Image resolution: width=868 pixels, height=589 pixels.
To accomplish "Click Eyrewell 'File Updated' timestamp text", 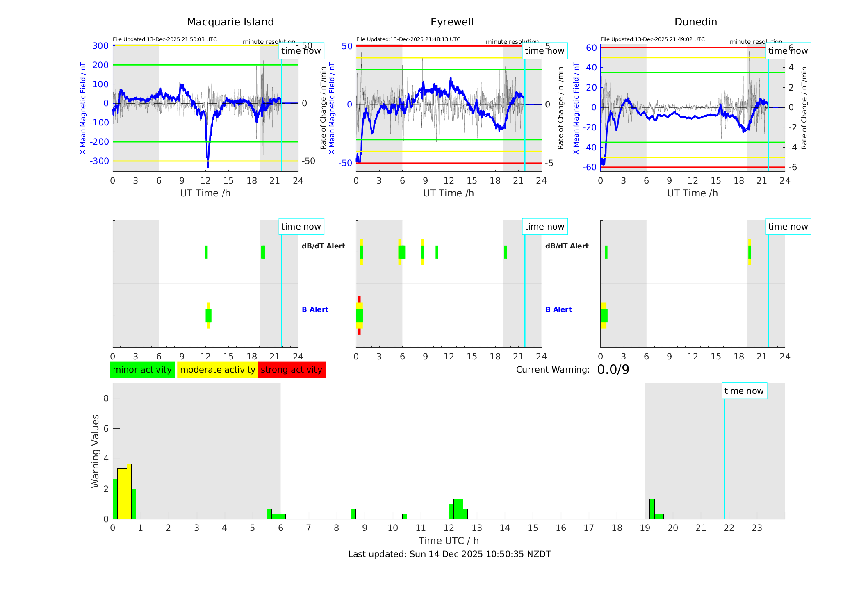I will (408, 39).
